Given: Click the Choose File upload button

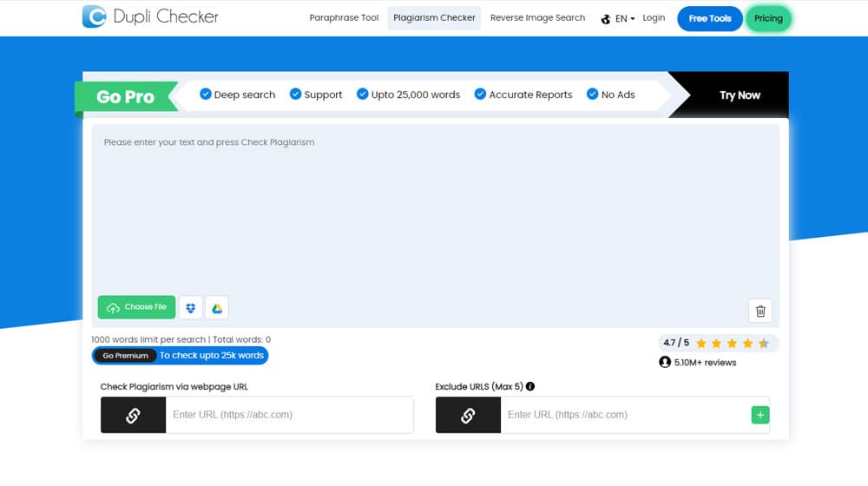Looking at the screenshot, I should click(x=137, y=307).
